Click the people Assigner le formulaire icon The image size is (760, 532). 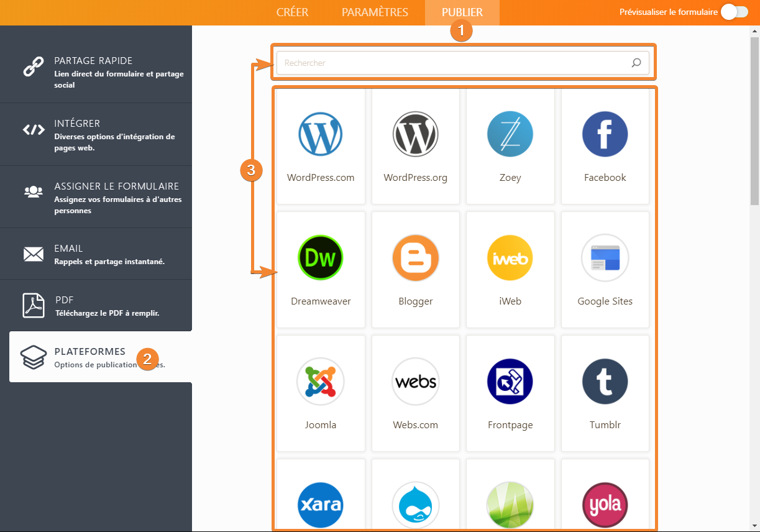pyautogui.click(x=34, y=191)
